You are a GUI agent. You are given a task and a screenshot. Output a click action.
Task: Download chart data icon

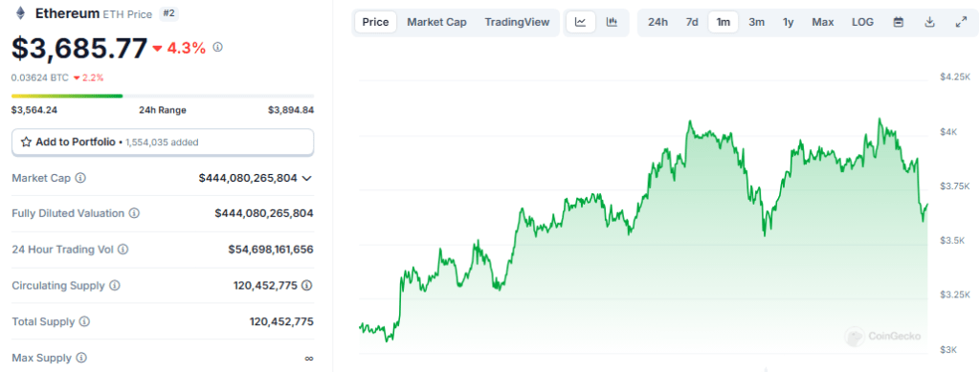(x=929, y=22)
